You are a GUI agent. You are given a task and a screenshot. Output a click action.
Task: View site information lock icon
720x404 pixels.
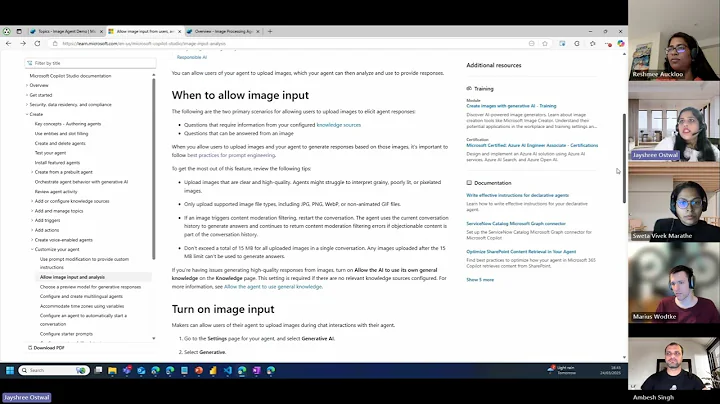point(55,44)
